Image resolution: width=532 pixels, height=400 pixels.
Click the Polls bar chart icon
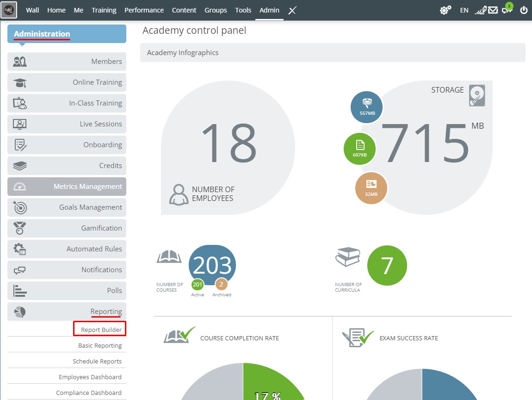tap(20, 291)
